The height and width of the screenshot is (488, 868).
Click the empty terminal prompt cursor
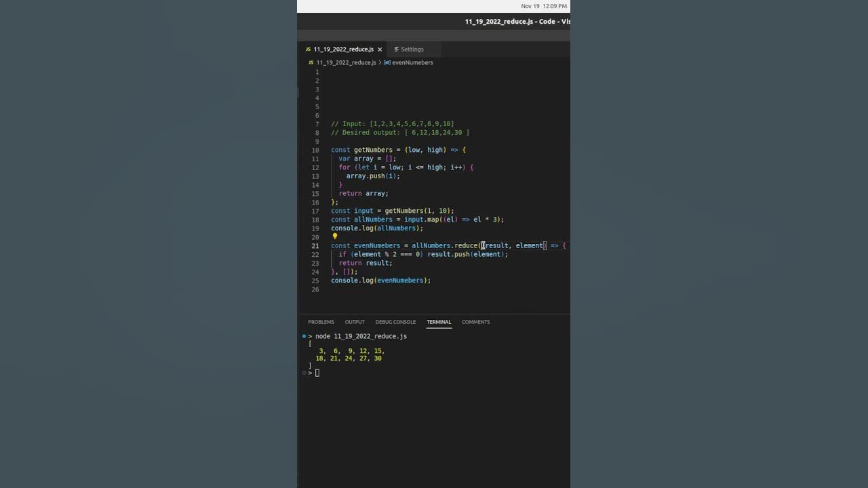pos(317,373)
